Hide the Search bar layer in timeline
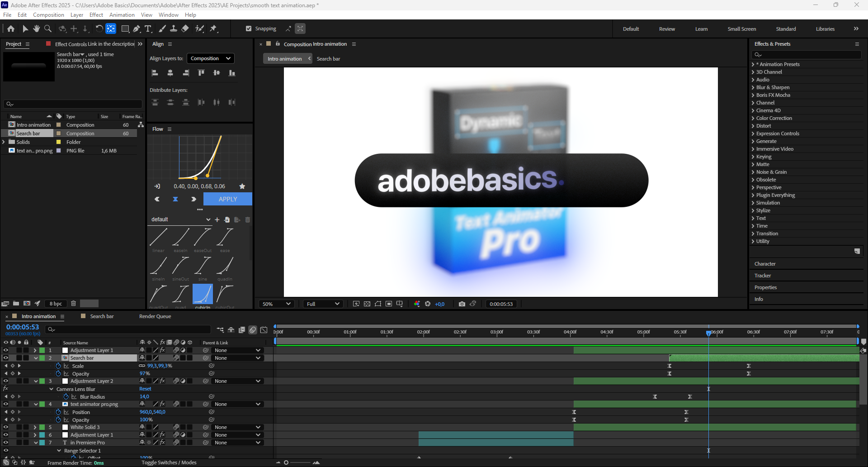Image resolution: width=868 pixels, height=467 pixels. click(6, 358)
